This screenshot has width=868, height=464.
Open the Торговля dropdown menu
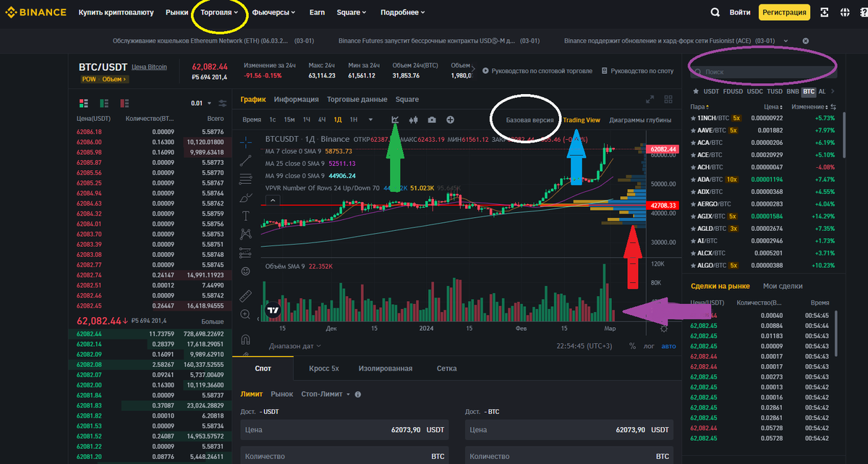(221, 12)
